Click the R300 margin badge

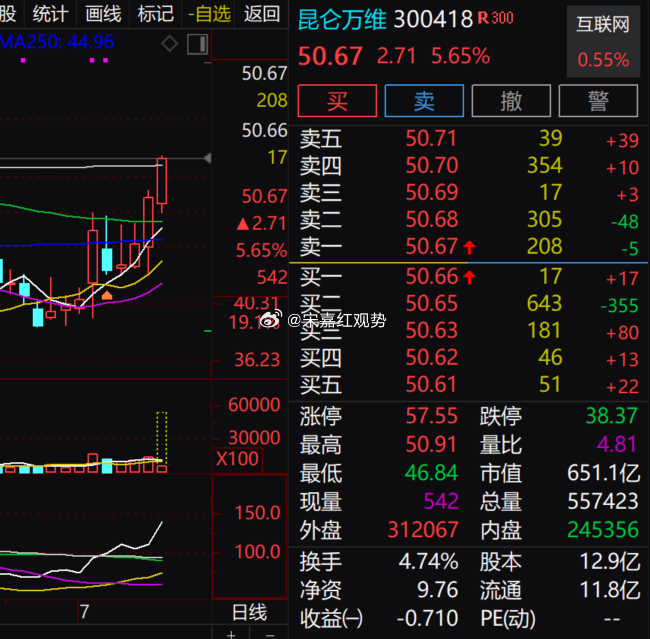[x=495, y=18]
